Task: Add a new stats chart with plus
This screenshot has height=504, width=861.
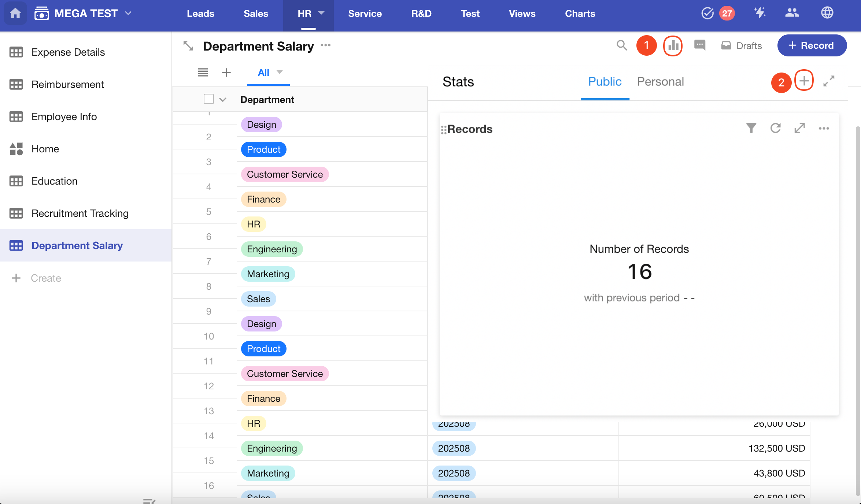Action: pyautogui.click(x=804, y=81)
